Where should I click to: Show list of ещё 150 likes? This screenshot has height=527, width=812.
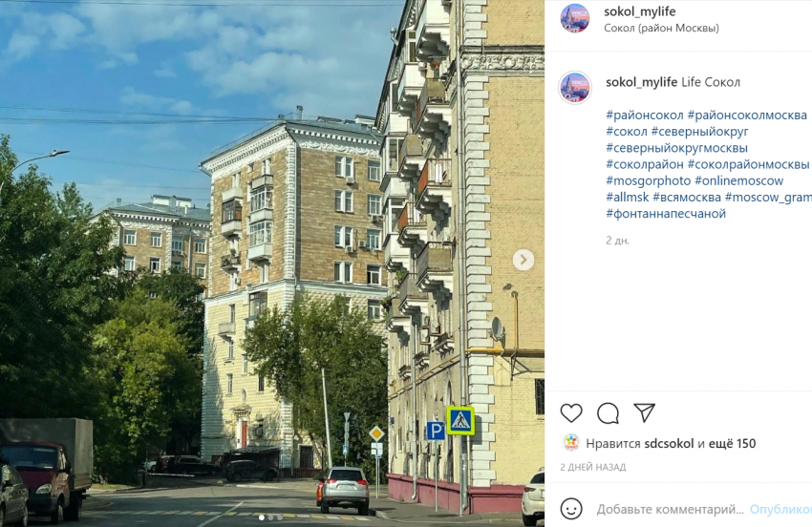pyautogui.click(x=732, y=444)
